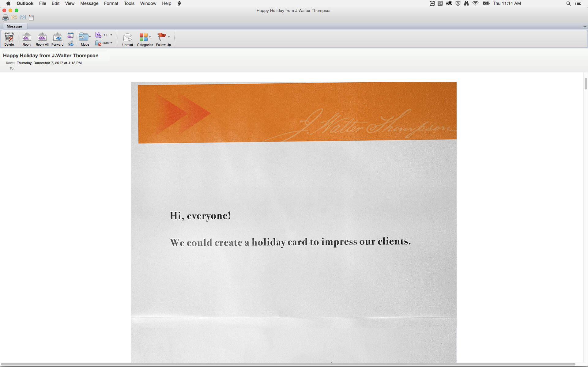Image resolution: width=588 pixels, height=367 pixels.
Task: Click the vertical scrollbar thumb
Action: coord(586,84)
